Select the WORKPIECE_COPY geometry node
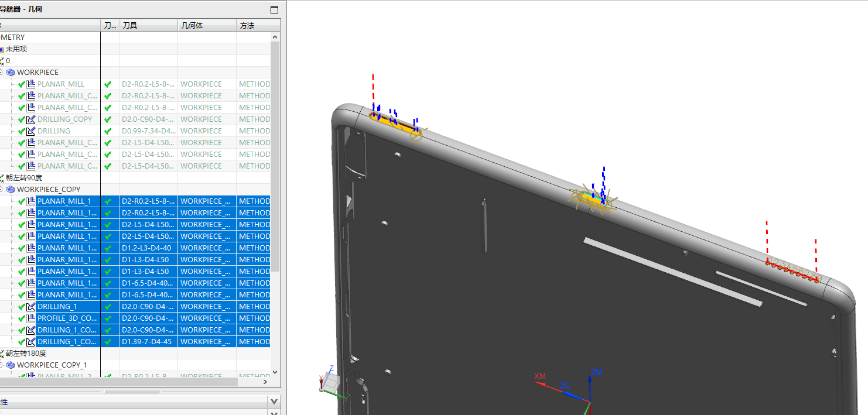868x415 pixels. tap(49, 190)
